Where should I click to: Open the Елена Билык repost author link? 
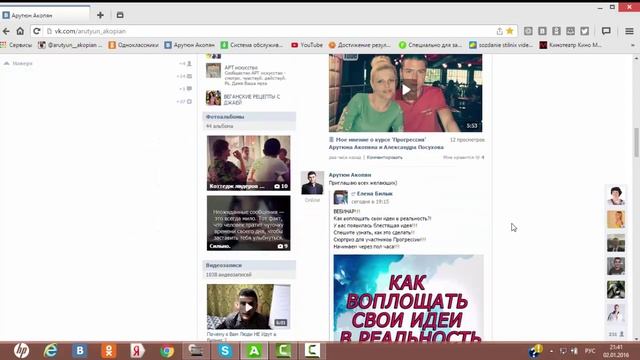pyautogui.click(x=375, y=193)
